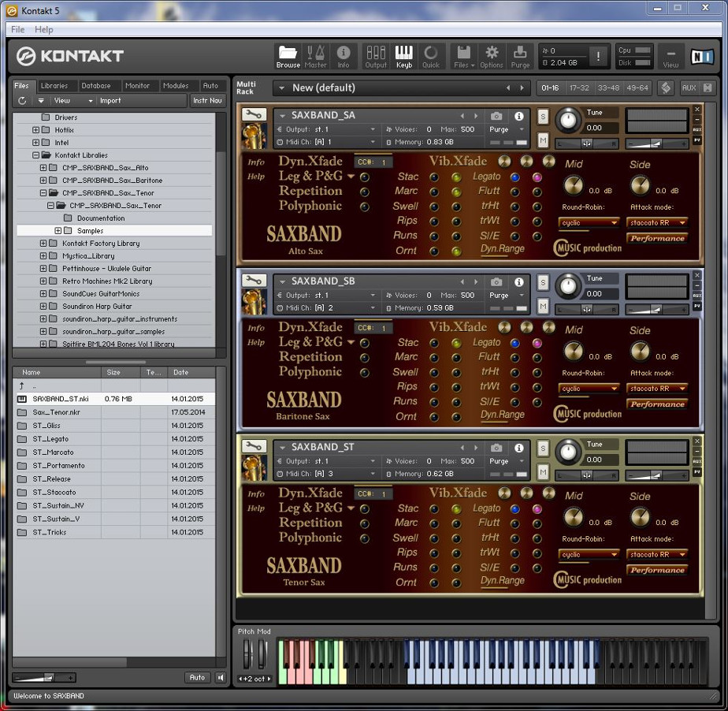
Task: Open SAXBAND_ST staccato RR dropdown
Action: pos(657,554)
